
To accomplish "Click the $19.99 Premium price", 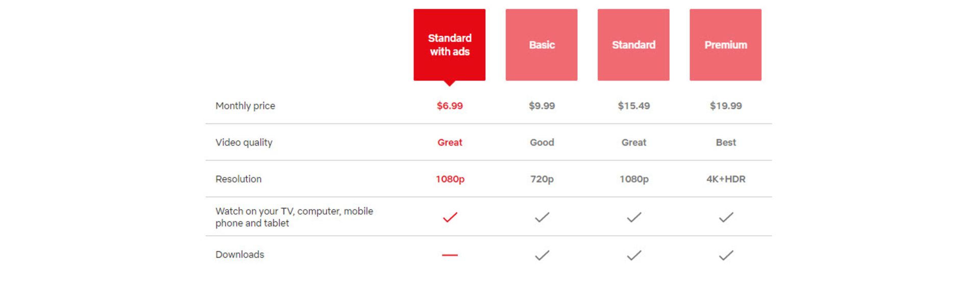I will 726,106.
